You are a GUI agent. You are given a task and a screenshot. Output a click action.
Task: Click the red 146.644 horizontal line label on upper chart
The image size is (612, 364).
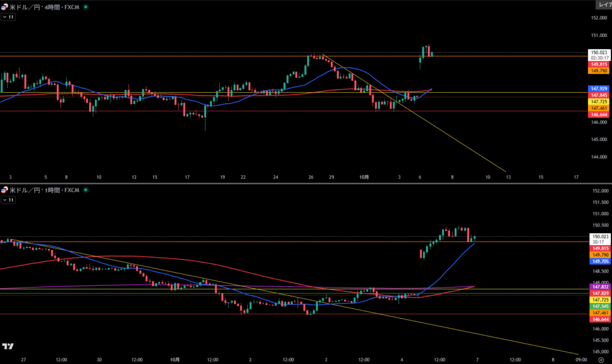click(x=599, y=114)
